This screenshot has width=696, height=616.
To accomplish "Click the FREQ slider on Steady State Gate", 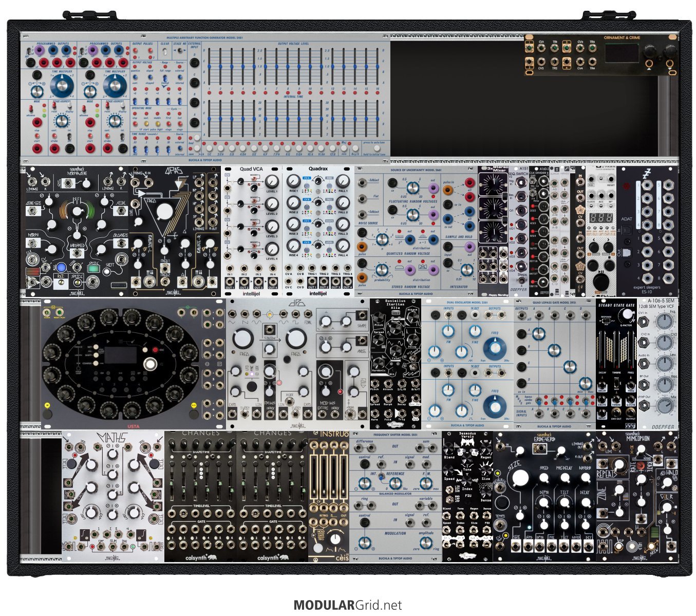I will [x=630, y=349].
